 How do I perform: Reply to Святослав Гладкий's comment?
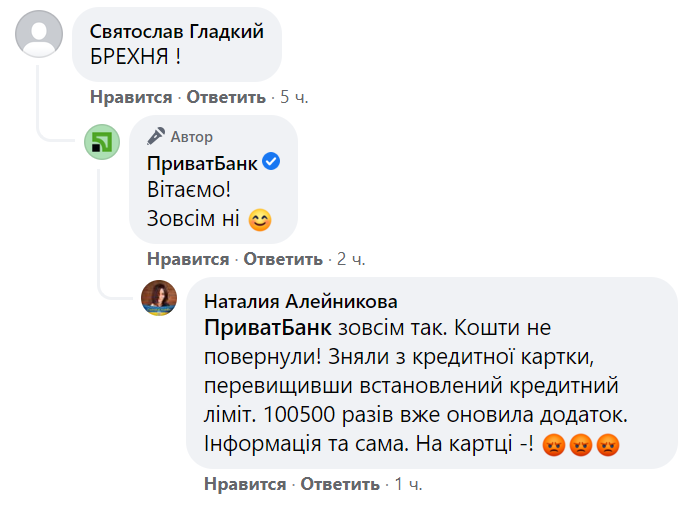click(x=224, y=97)
